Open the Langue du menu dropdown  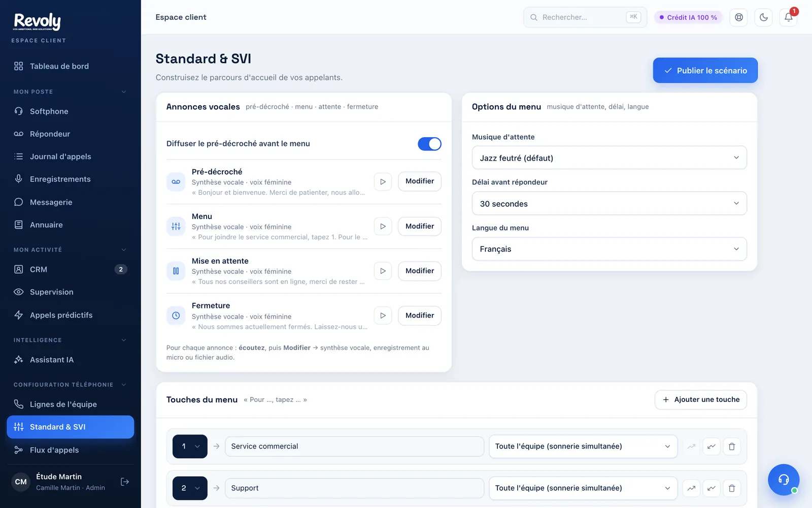609,249
